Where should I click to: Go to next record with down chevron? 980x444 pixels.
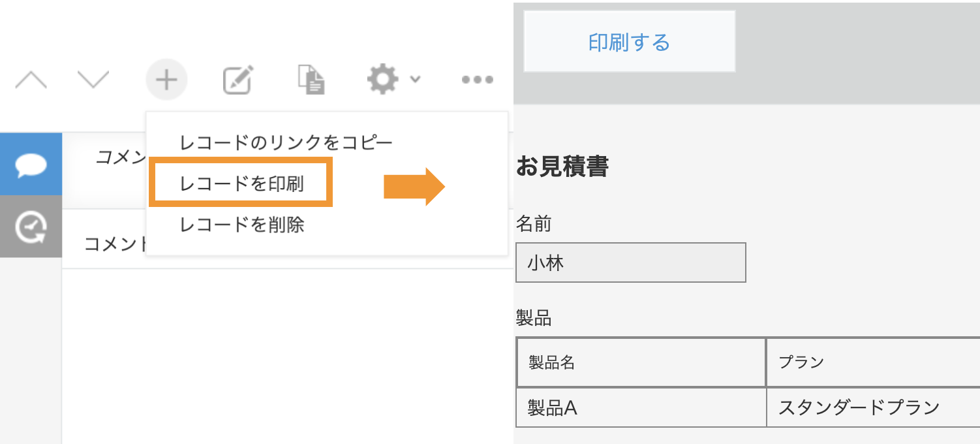tap(93, 80)
